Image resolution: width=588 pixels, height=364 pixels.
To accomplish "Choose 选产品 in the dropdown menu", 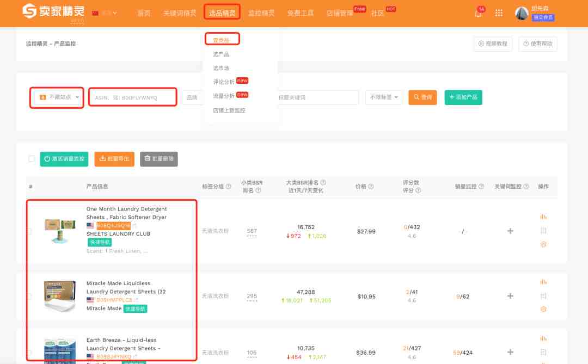I will coord(221,54).
